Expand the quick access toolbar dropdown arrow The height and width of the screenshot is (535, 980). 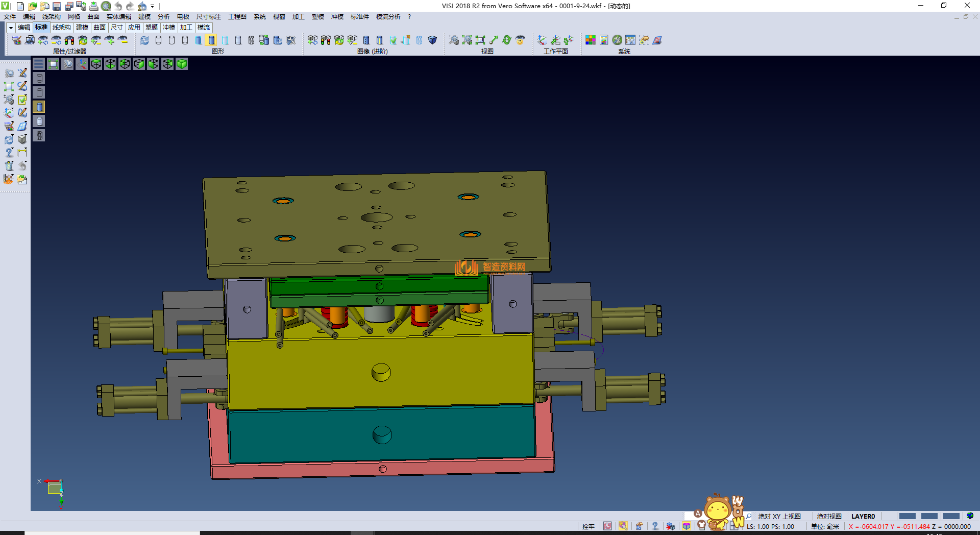[x=153, y=6]
